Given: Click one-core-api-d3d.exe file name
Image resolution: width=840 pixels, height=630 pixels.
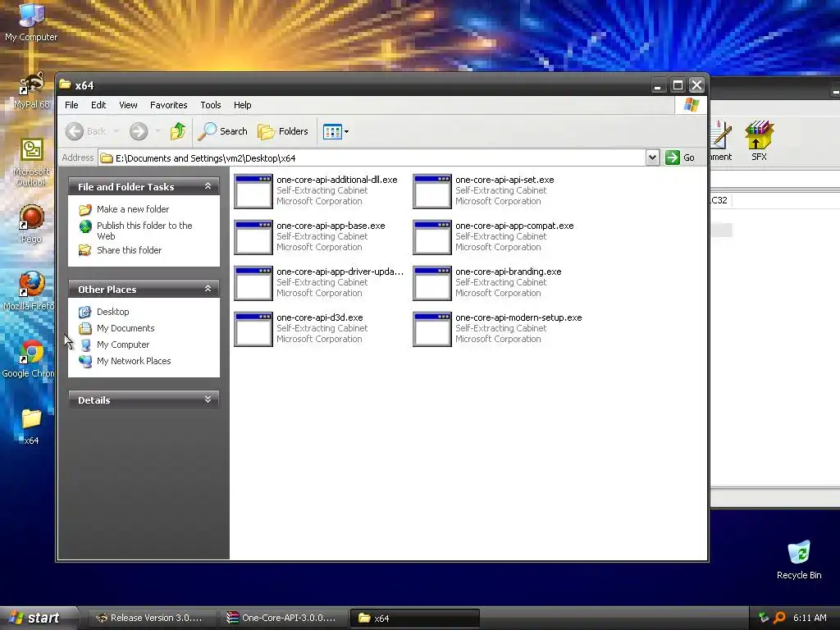Looking at the screenshot, I should click(x=319, y=317).
